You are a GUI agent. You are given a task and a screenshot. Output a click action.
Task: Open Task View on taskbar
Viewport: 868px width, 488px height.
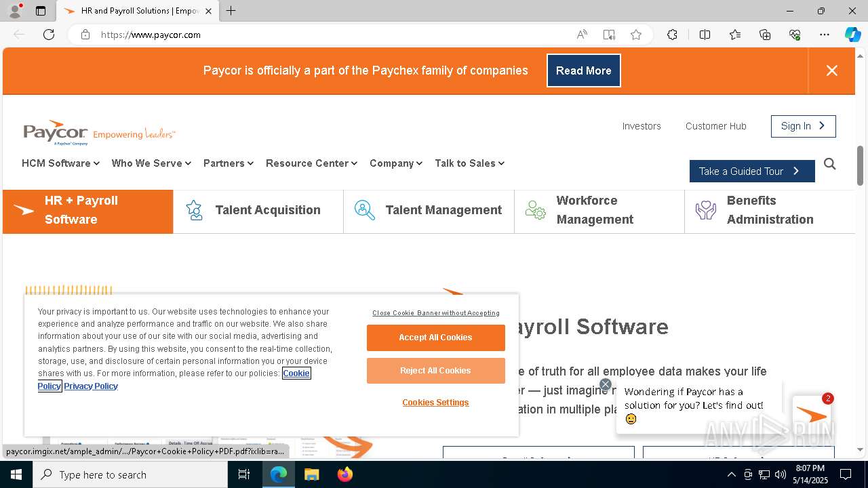click(244, 474)
